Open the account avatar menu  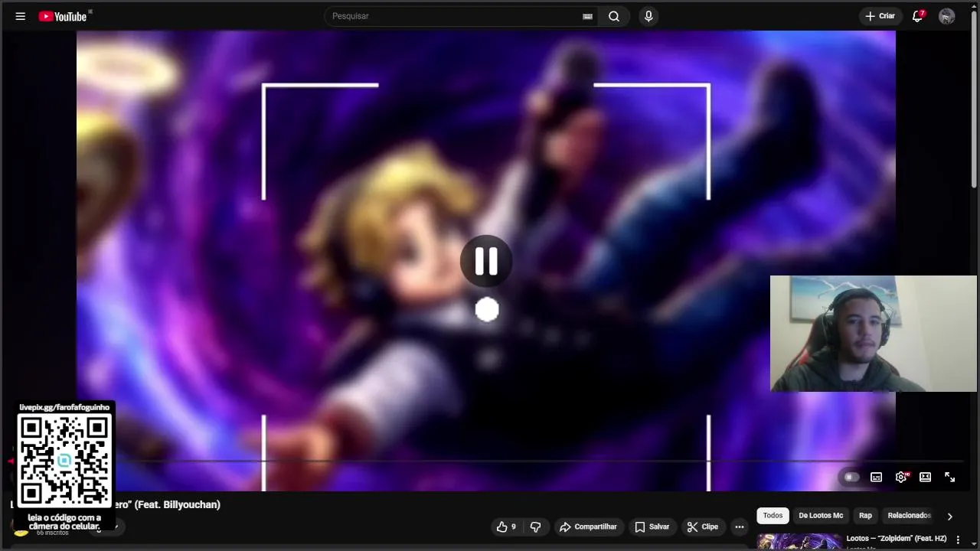point(947,16)
